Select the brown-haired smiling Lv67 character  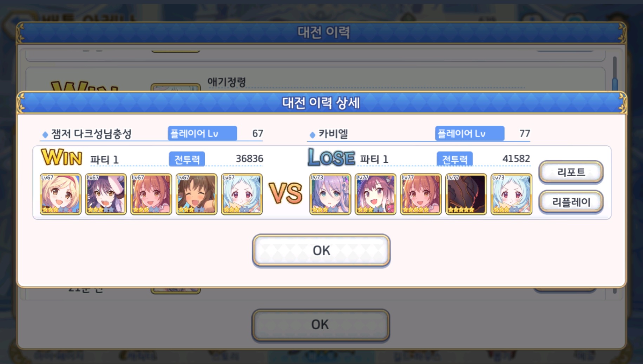[x=196, y=194]
